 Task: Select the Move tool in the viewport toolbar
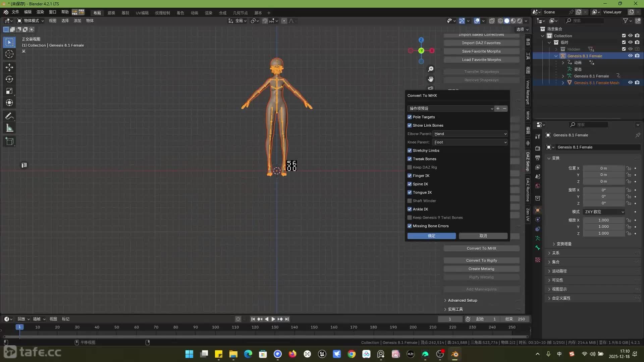point(9,67)
